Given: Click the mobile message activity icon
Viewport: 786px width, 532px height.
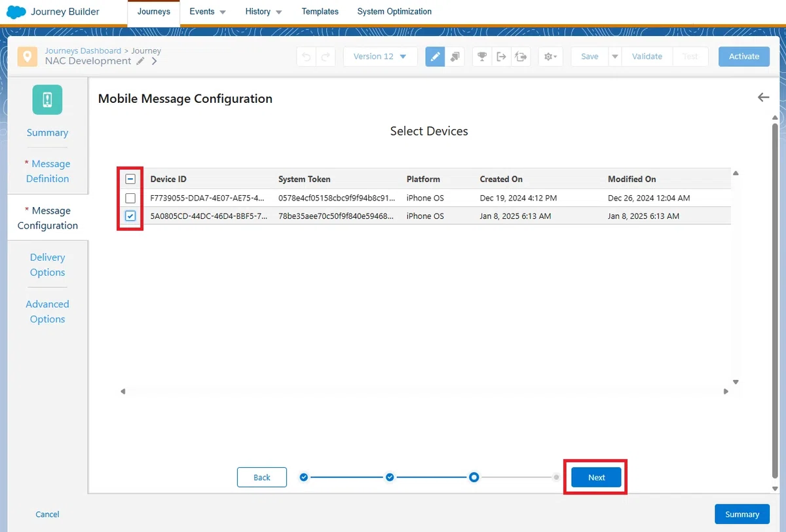Looking at the screenshot, I should click(x=47, y=100).
